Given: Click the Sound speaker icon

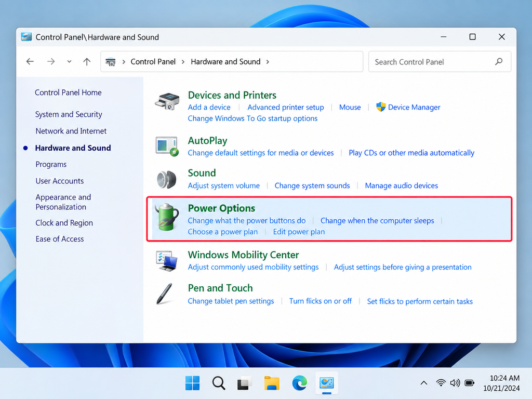Looking at the screenshot, I should pyautogui.click(x=167, y=179).
